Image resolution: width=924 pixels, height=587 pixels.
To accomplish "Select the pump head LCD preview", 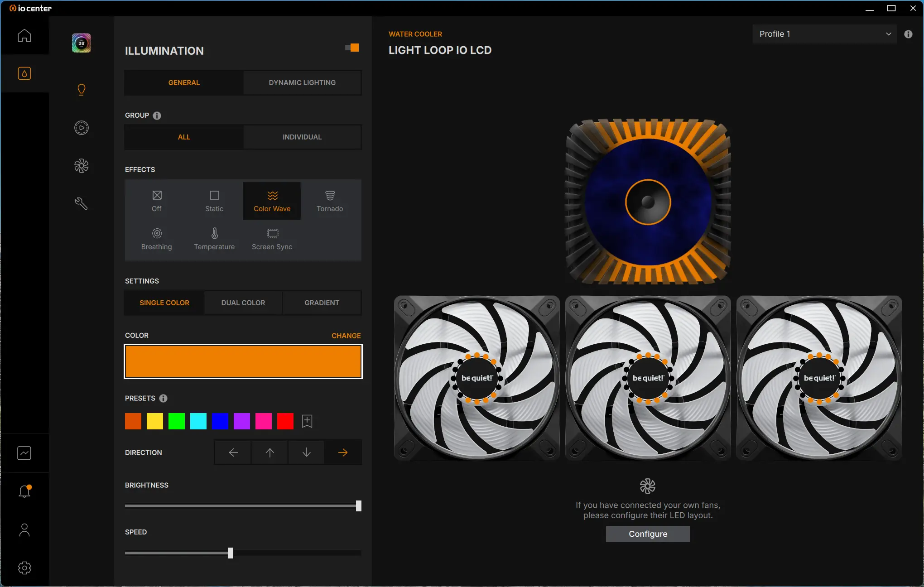I will point(648,202).
